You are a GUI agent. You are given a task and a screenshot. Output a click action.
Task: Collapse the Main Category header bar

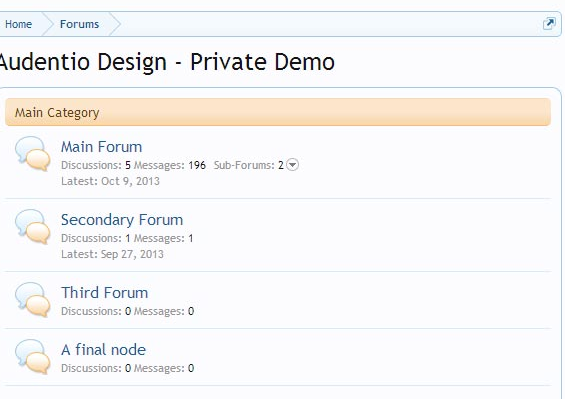click(278, 112)
